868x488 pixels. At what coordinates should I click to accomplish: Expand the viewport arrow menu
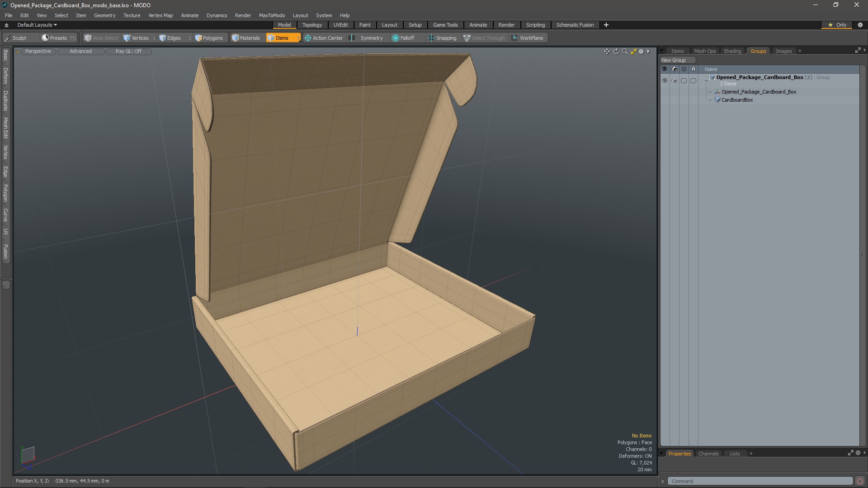(x=648, y=52)
